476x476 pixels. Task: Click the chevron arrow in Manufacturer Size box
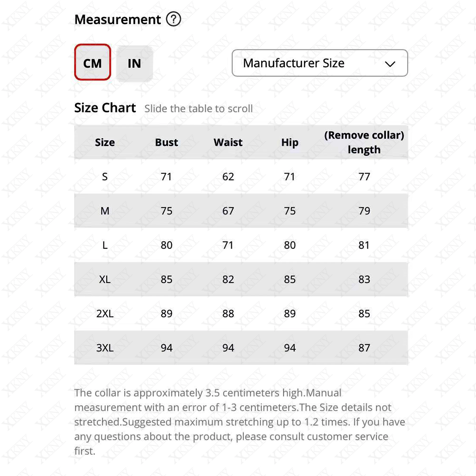click(390, 64)
